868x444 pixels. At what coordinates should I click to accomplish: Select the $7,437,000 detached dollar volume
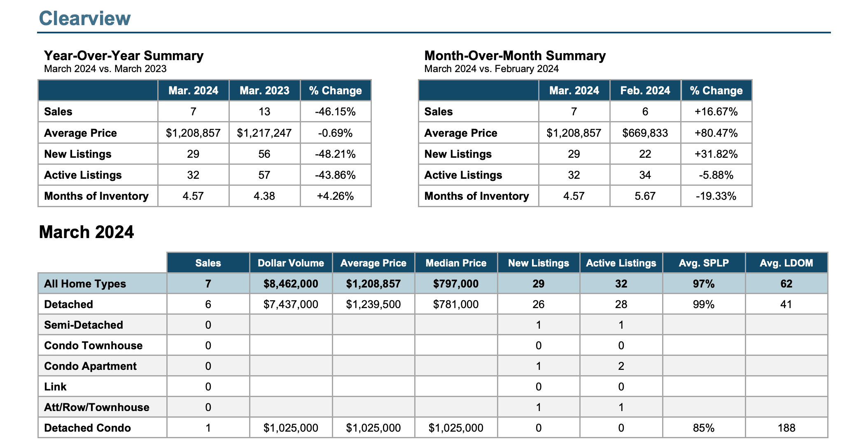(291, 304)
